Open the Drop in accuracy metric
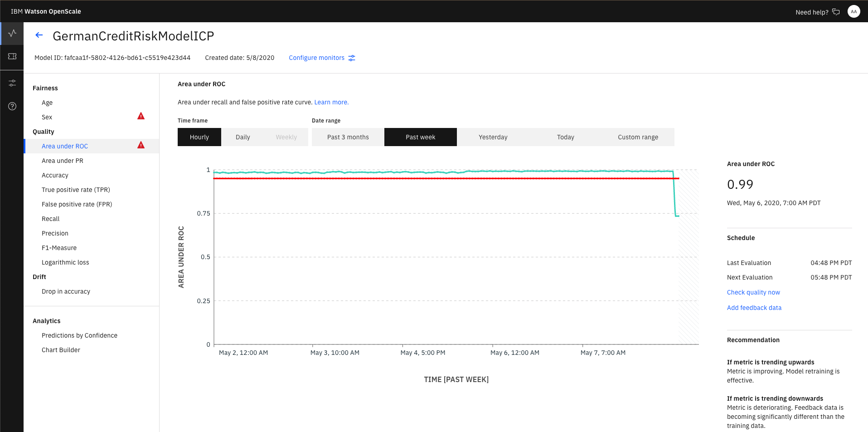This screenshot has height=432, width=868. tap(66, 291)
